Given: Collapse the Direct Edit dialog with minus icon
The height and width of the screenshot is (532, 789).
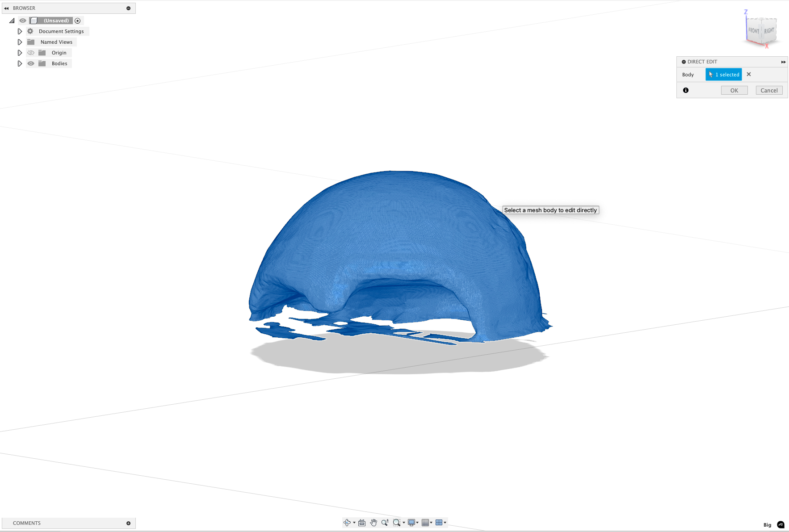Looking at the screenshot, I should point(684,62).
